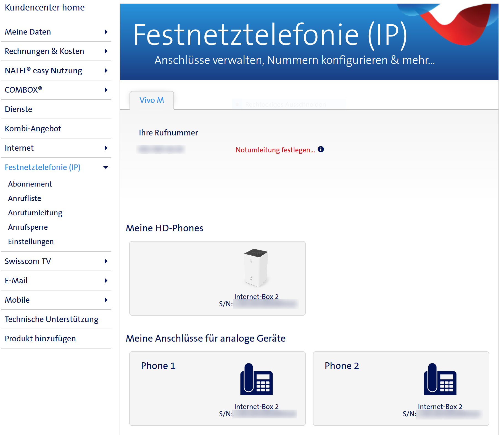Viewport: 504px width, 435px height.
Task: Collapse the Festnetztelefonie (IP) submenu arrow
Action: tap(106, 167)
